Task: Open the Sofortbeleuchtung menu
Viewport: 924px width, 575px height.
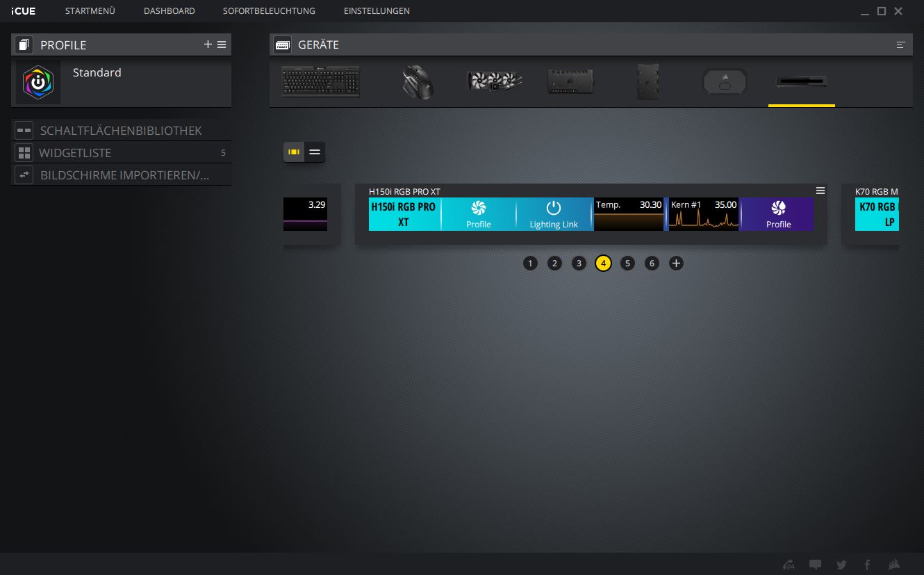Action: click(269, 11)
